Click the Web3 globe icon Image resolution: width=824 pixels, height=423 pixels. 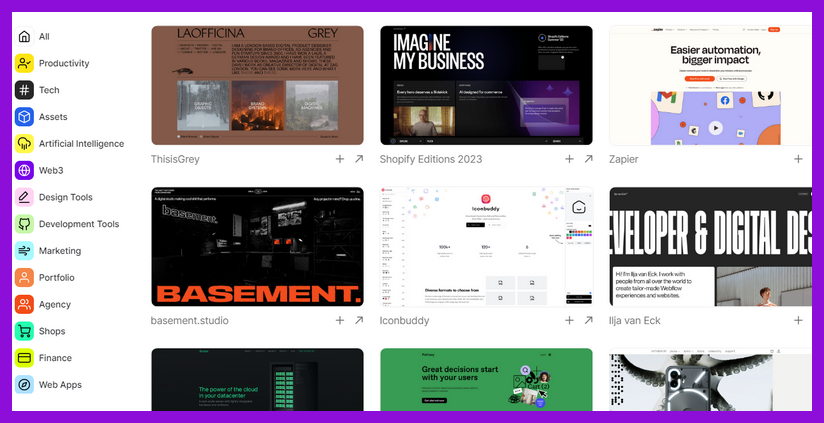pyautogui.click(x=24, y=170)
